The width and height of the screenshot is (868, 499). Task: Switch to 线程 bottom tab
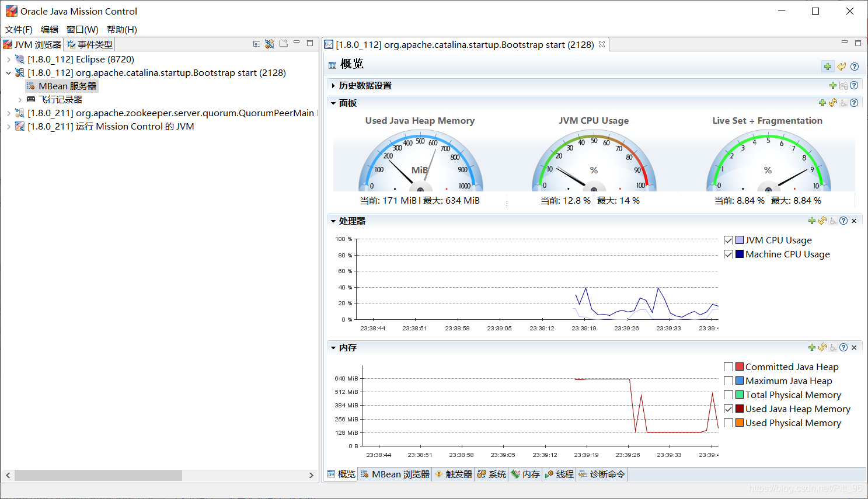[559, 474]
